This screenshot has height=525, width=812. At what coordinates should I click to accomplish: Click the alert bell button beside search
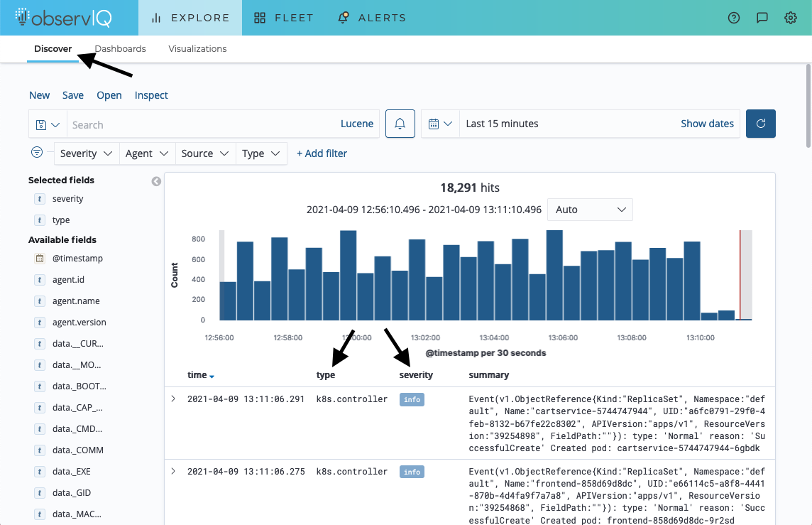[400, 124]
